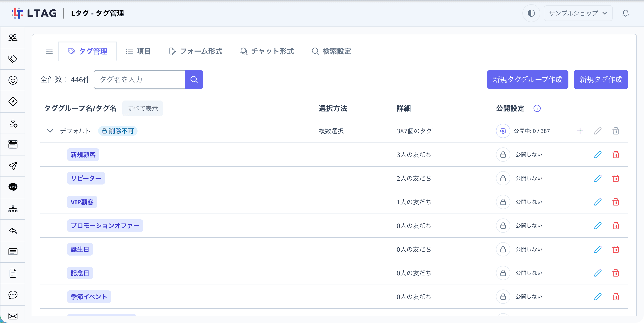Click the VIP顧客 tag label
644x323 pixels.
point(82,202)
